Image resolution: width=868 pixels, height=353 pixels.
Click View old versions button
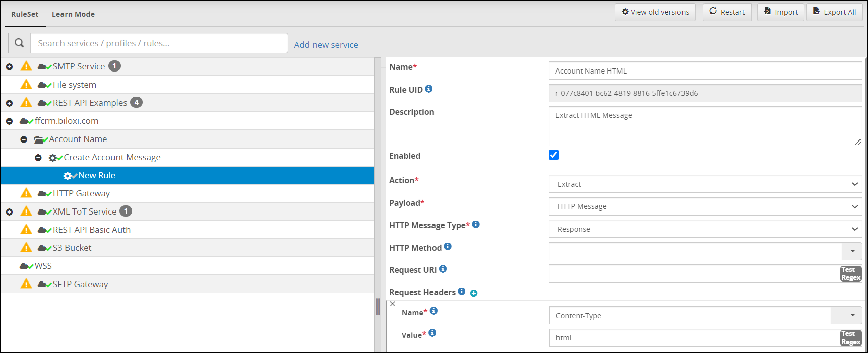click(655, 12)
